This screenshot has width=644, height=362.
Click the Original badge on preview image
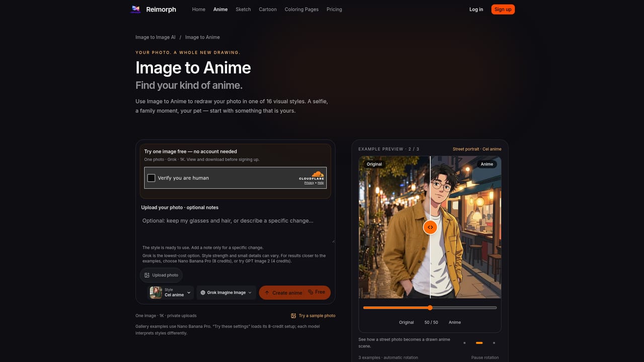point(374,164)
